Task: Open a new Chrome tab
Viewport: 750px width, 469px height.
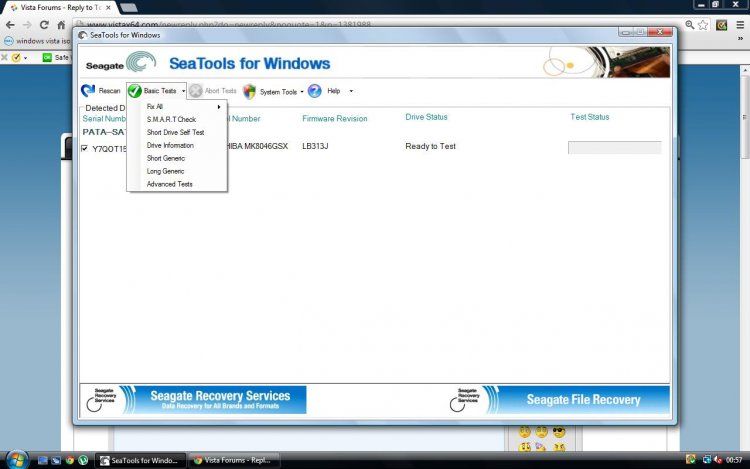Action: click(128, 7)
